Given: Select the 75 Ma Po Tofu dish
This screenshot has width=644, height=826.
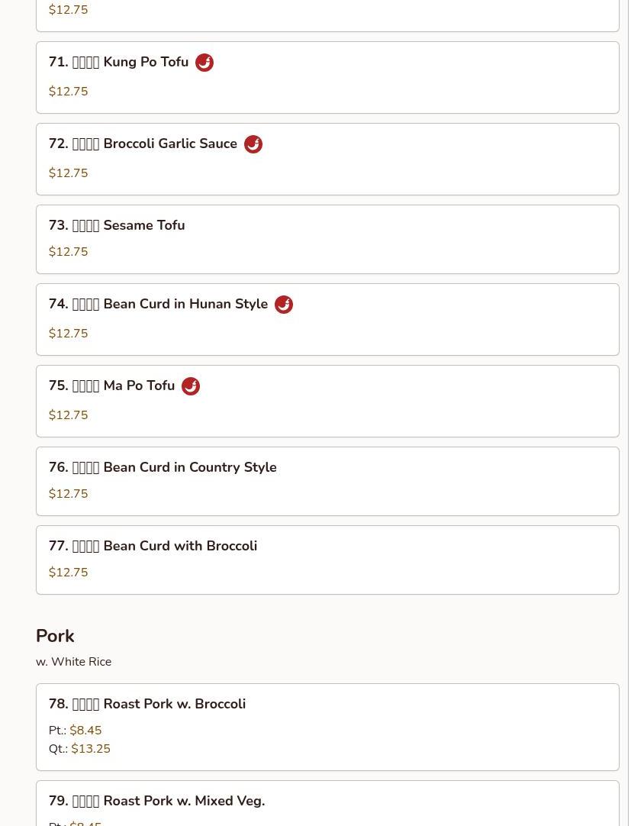Looking at the screenshot, I should [327, 401].
